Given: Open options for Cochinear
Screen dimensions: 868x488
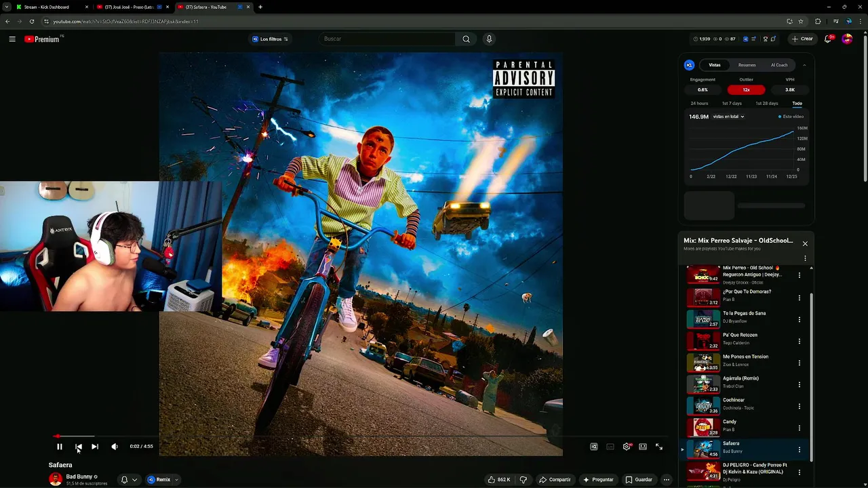Looking at the screenshot, I should 800,406.
